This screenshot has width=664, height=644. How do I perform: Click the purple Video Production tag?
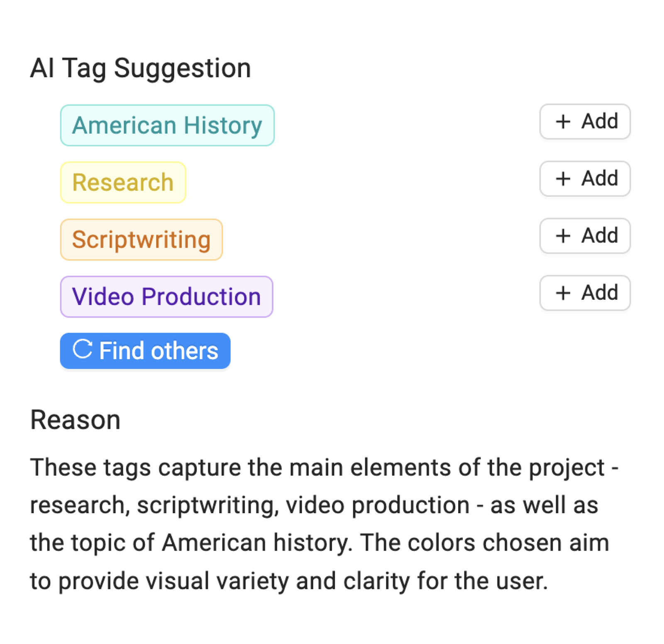(166, 296)
